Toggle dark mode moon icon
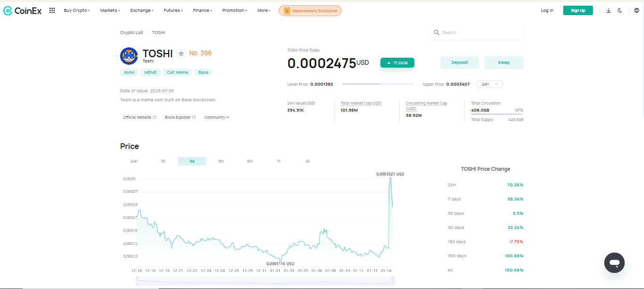This screenshot has height=289, width=644. coord(620,10)
